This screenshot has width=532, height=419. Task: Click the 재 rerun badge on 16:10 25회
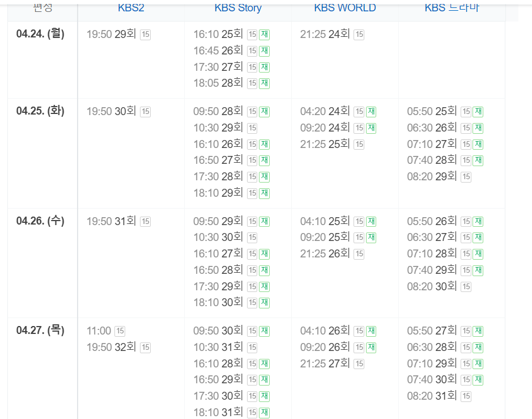pos(265,35)
